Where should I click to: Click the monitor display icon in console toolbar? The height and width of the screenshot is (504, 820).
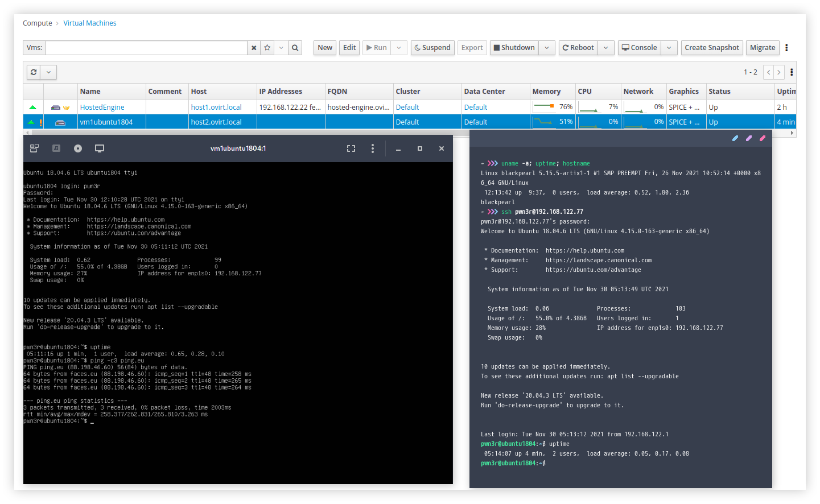click(x=100, y=148)
